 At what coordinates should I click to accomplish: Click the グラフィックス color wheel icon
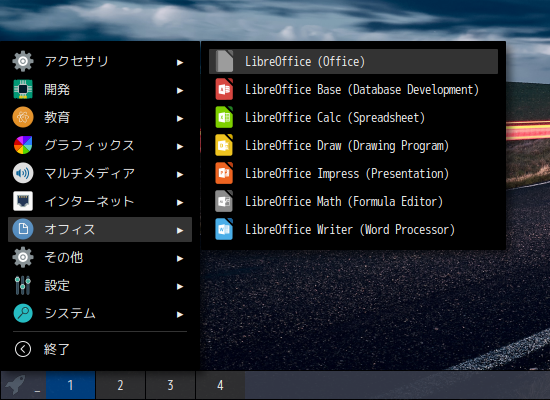(23, 145)
